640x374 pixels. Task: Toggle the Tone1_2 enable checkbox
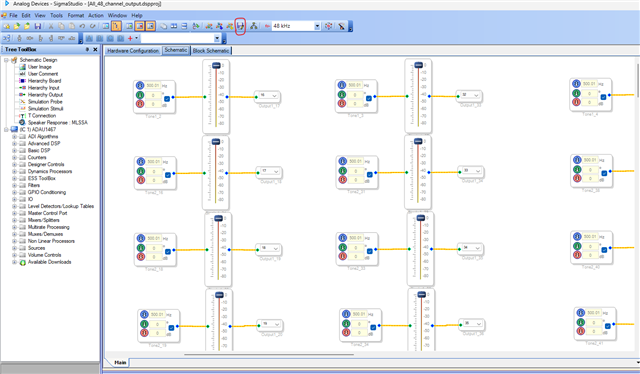(x=167, y=99)
